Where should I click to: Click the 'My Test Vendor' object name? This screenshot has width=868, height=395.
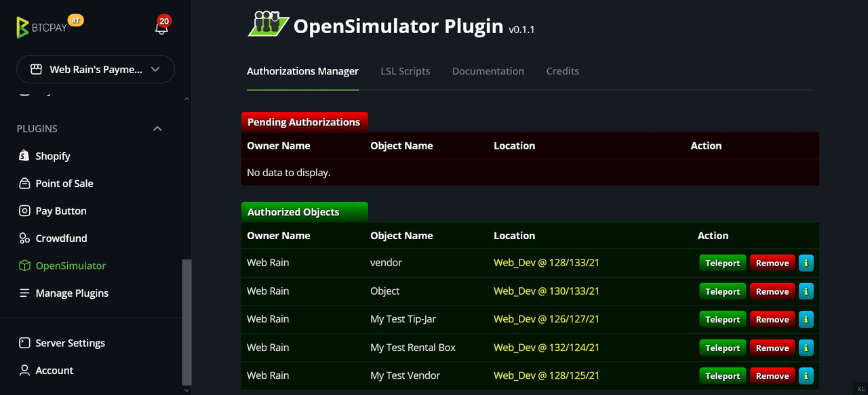point(405,375)
